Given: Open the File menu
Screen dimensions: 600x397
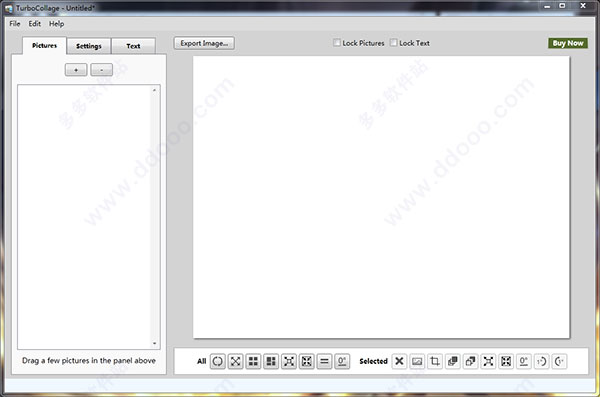Looking at the screenshot, I should (15, 24).
